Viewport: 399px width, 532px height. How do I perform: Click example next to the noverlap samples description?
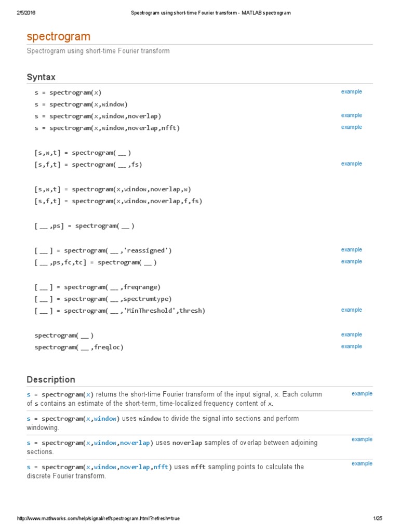(362, 440)
